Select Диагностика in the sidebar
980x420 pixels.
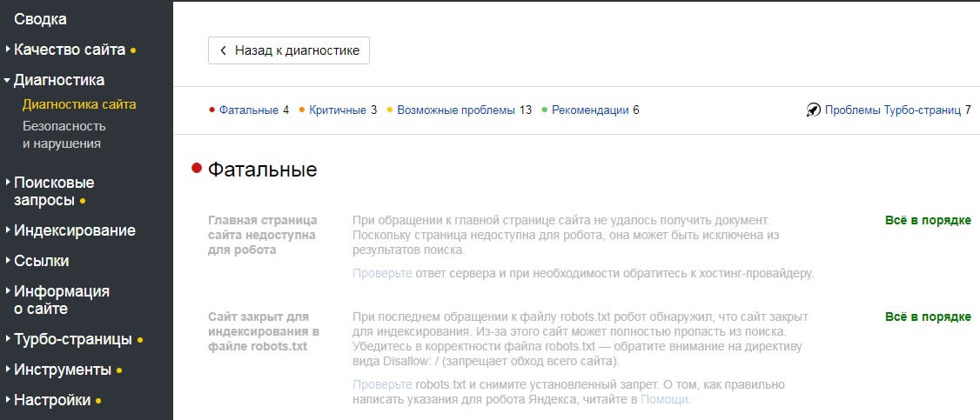pyautogui.click(x=59, y=80)
